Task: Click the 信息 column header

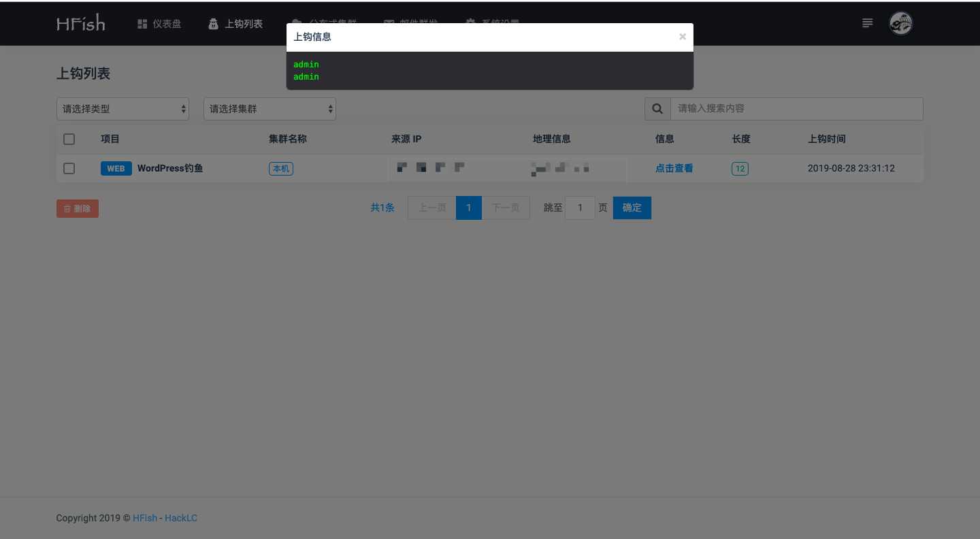Action: (665, 139)
